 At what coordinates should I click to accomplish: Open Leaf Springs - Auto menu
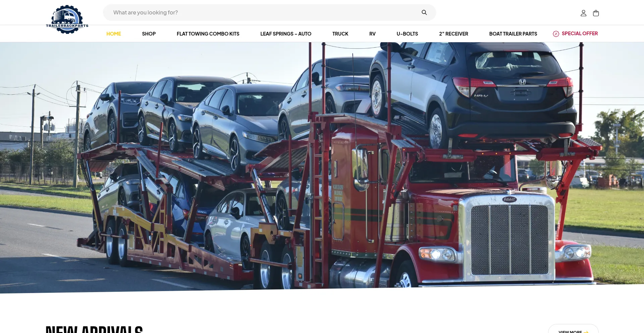[286, 34]
